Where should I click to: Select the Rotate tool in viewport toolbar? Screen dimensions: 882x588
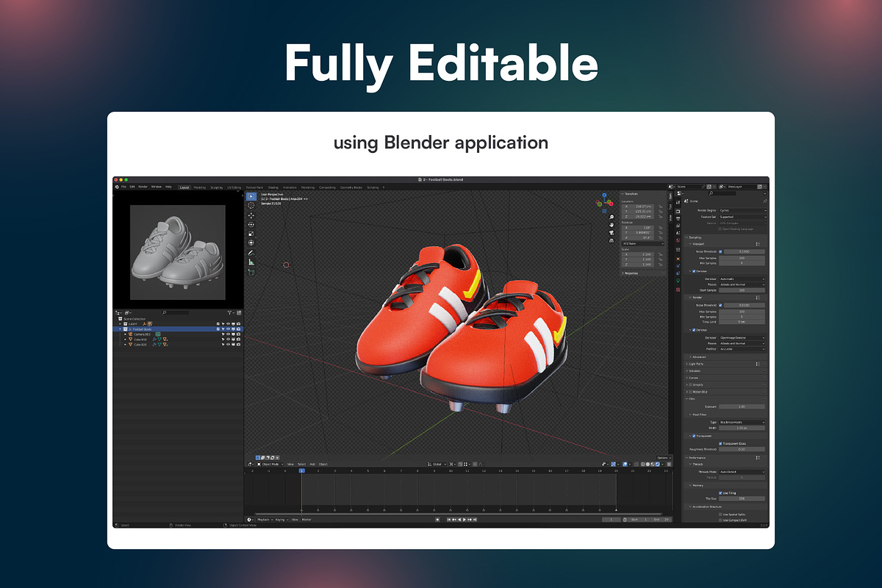click(x=251, y=225)
